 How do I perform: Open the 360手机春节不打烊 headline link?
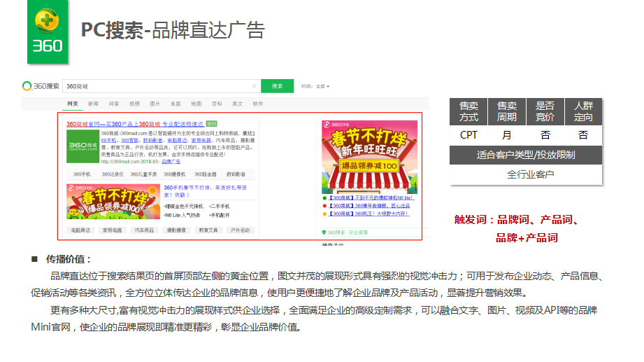205,191
